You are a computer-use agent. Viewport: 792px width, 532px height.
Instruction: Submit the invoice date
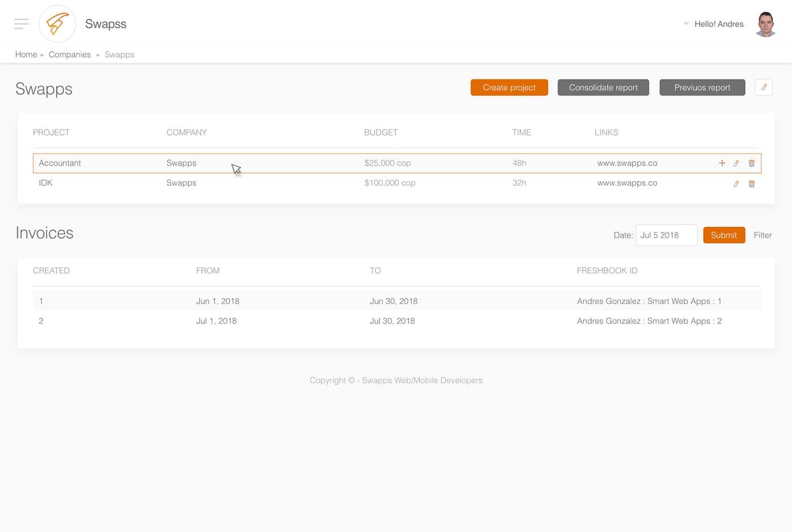coord(724,235)
